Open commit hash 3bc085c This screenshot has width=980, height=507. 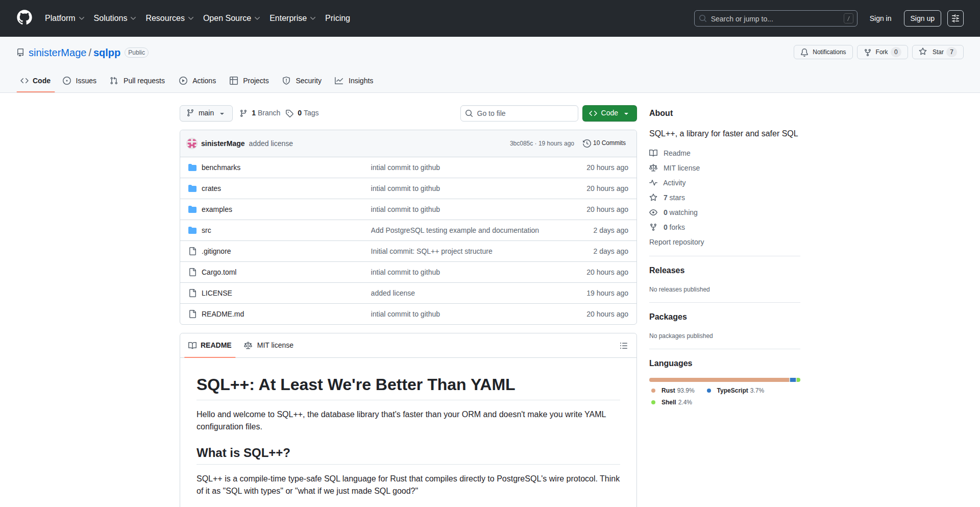[x=521, y=143]
